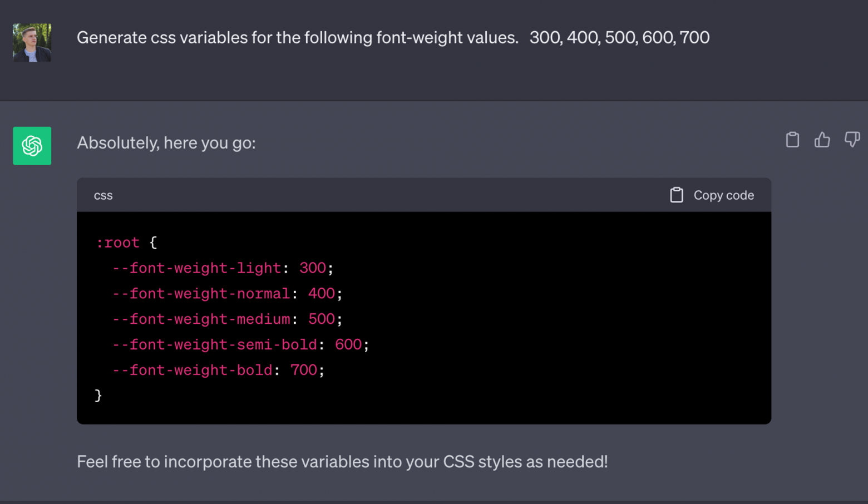The image size is (868, 504).
Task: Click the 'Feel free to incorporate' closing sentence
Action: tap(342, 462)
